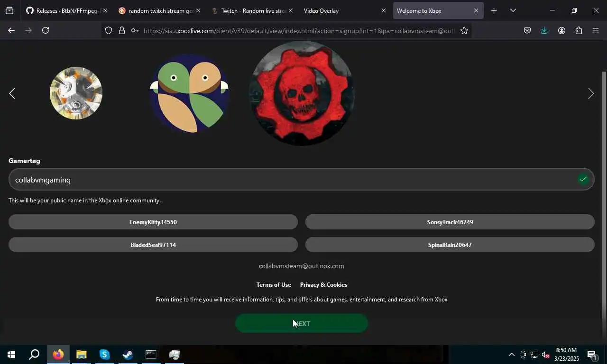Expand the hidden system tray icons
Image resolution: width=607 pixels, height=364 pixels.
(511, 355)
